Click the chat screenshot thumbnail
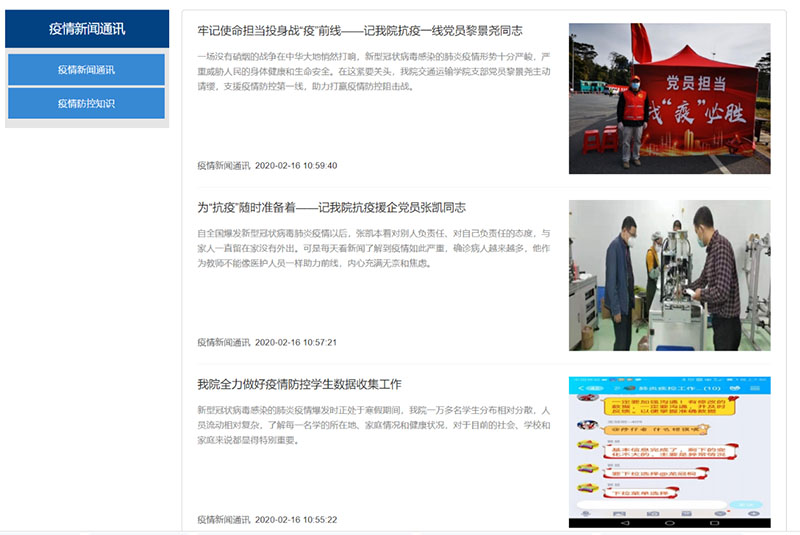 point(669,452)
